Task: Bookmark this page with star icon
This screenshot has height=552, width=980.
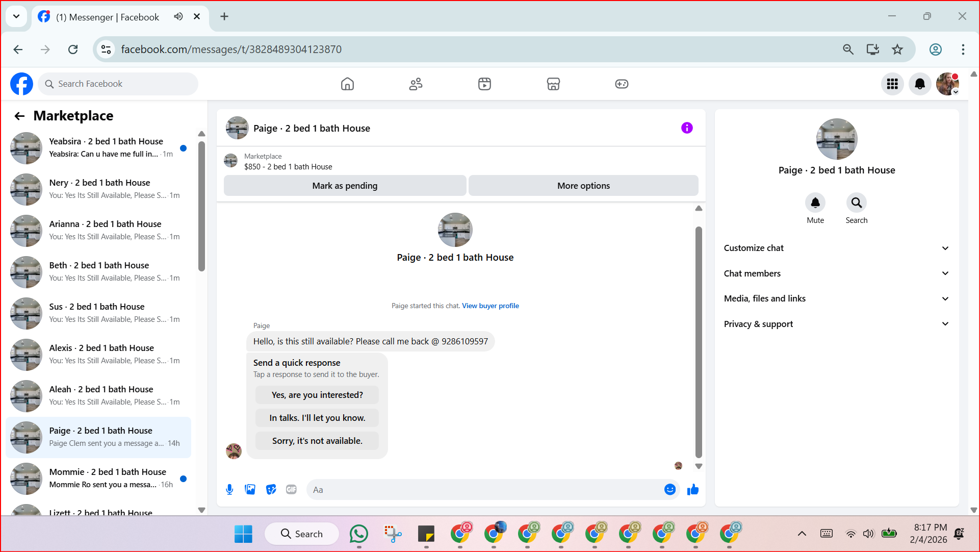Action: (x=897, y=49)
